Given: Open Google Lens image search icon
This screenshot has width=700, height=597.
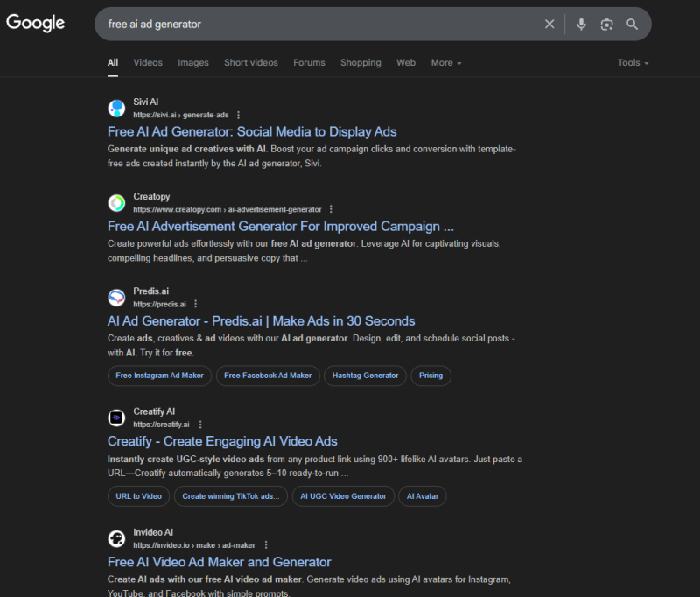Looking at the screenshot, I should point(606,25).
